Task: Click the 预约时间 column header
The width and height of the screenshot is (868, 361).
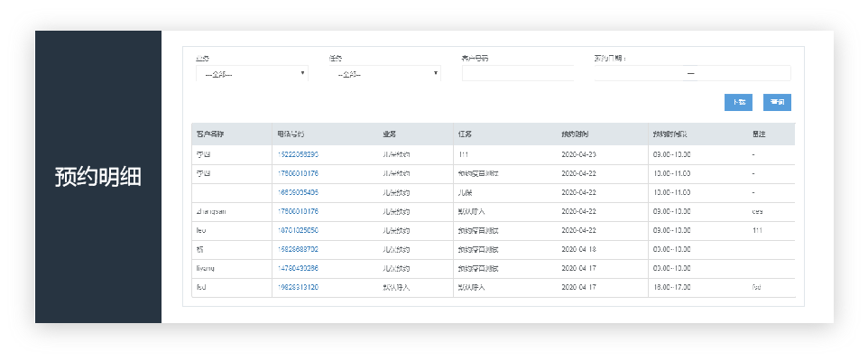Action: (x=576, y=134)
